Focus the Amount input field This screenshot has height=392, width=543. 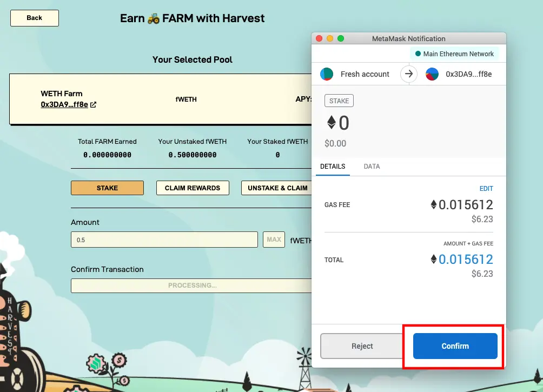click(164, 240)
